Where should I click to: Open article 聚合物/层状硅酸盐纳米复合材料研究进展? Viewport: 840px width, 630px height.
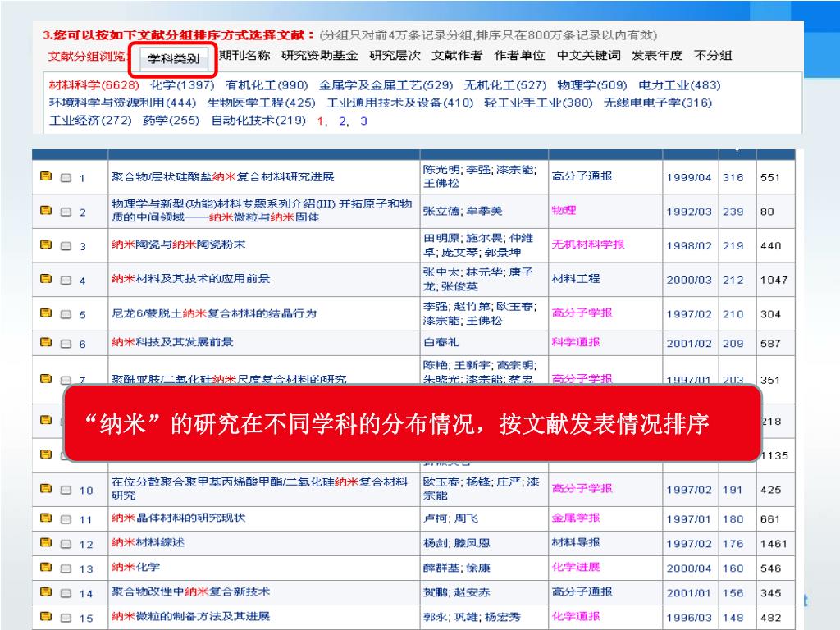(223, 177)
